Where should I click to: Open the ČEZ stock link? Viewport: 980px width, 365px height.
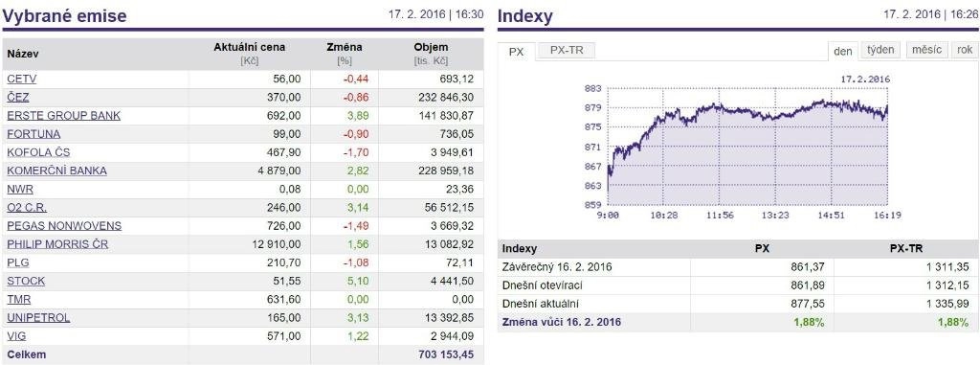point(18,98)
